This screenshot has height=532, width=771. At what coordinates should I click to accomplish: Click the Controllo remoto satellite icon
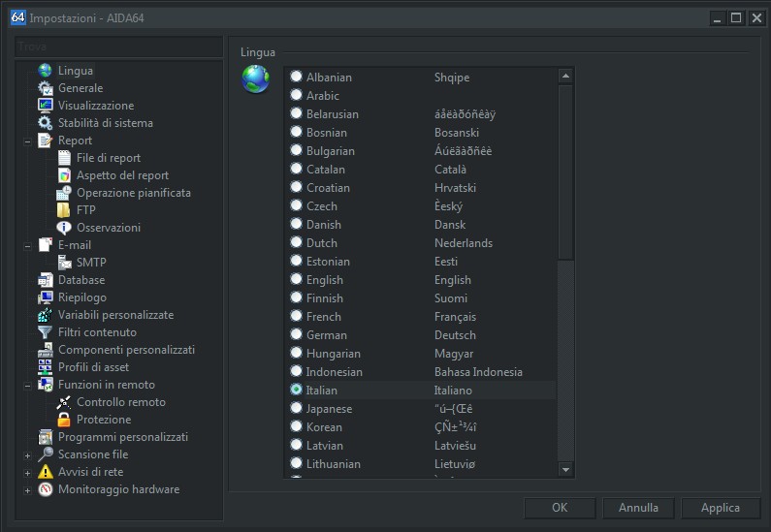click(x=64, y=402)
